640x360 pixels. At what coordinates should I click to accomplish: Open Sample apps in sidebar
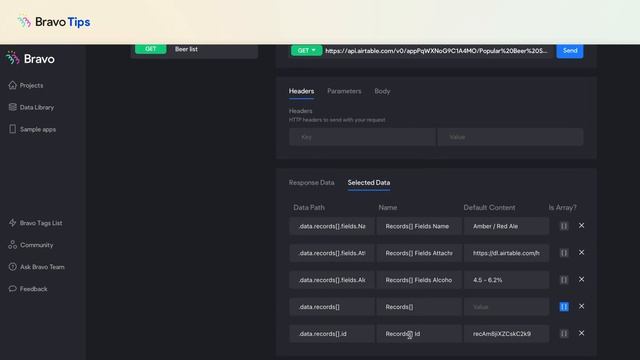pyautogui.click(x=32, y=129)
